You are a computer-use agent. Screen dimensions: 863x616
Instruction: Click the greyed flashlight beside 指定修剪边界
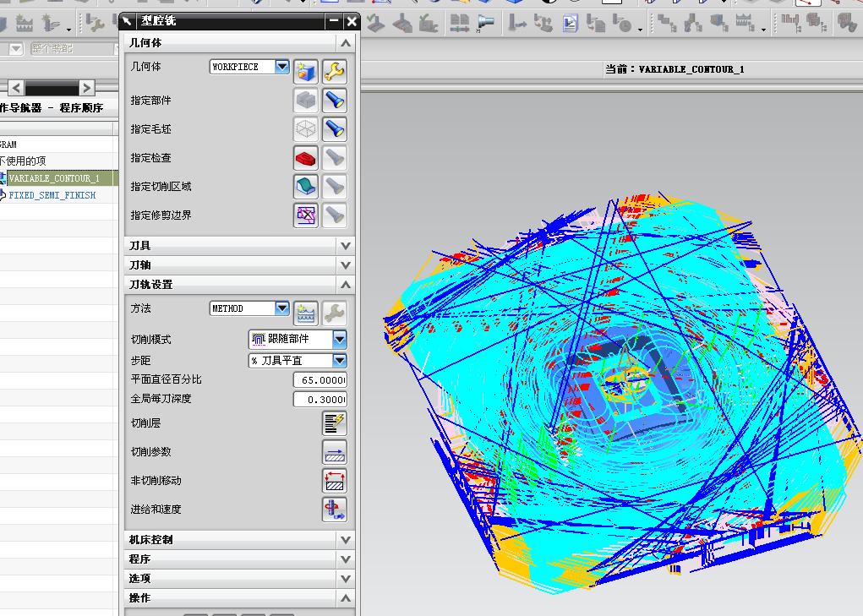pyautogui.click(x=335, y=215)
